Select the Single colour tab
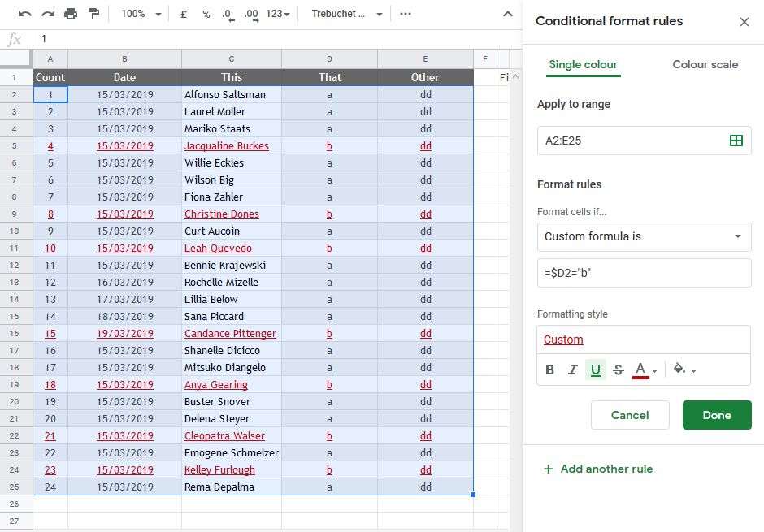This screenshot has width=764, height=532. 583,64
